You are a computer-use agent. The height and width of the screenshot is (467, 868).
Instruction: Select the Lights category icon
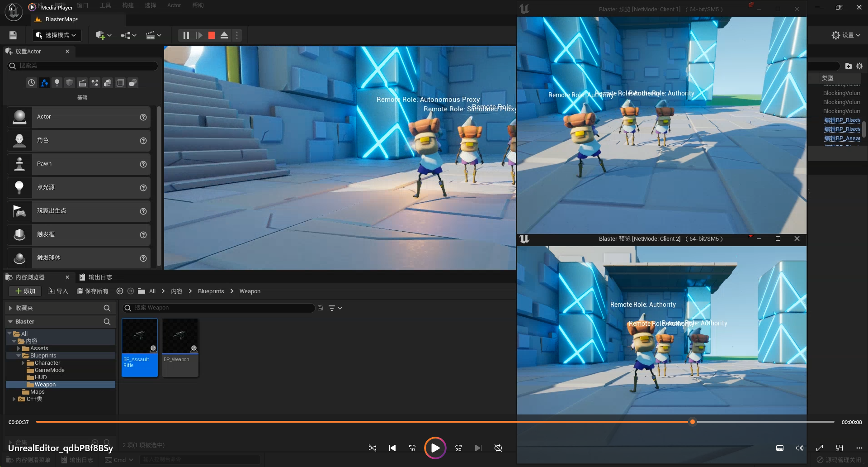[57, 83]
